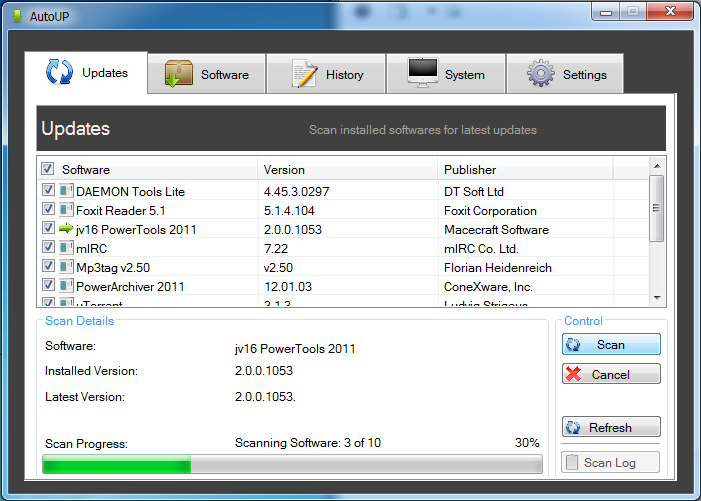Click the Mp3tag v2.50 row icon
The width and height of the screenshot is (701, 501).
point(66,267)
